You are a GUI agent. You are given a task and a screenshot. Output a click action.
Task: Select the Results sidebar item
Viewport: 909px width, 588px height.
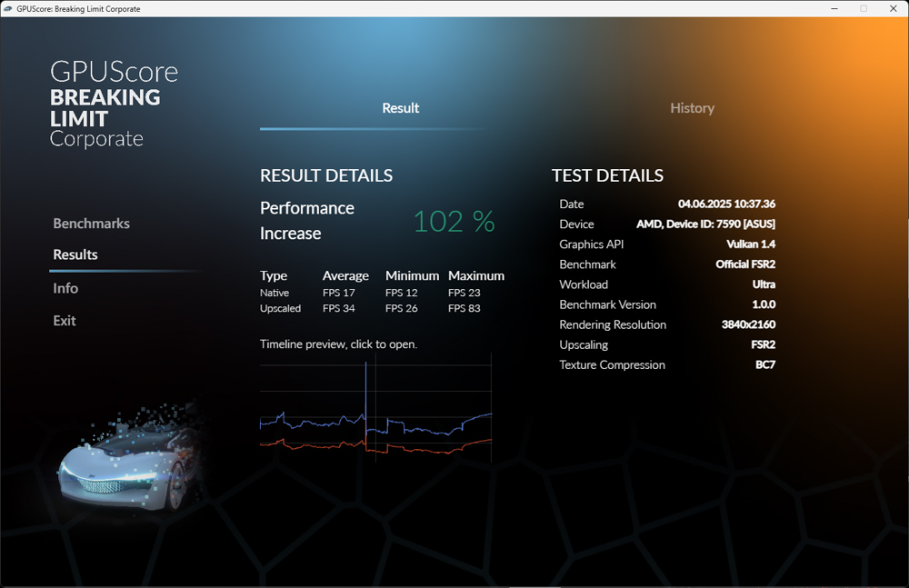[75, 254]
